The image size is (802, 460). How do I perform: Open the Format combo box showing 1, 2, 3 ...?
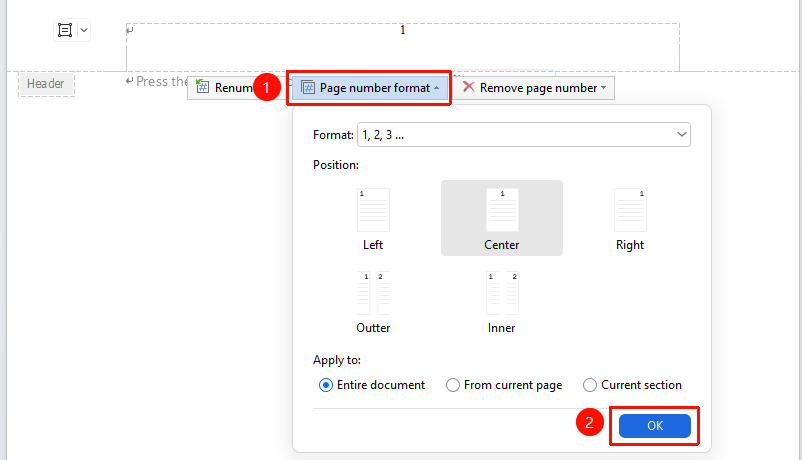524,135
